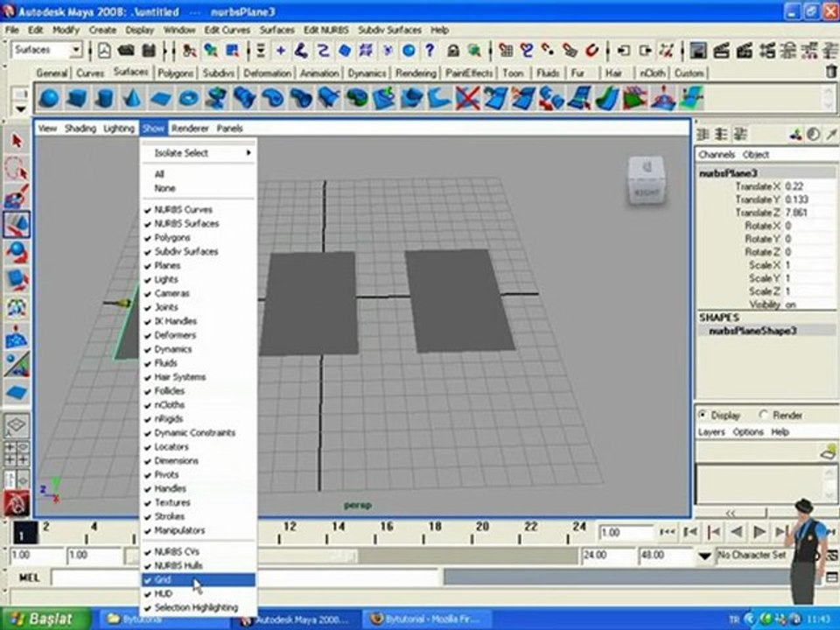Open Layers menu in layer editor
840x630 pixels.
[710, 431]
